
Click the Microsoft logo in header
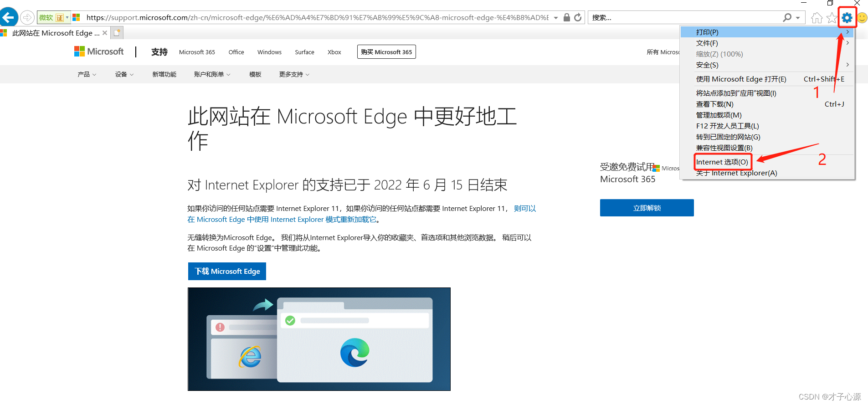tap(99, 51)
